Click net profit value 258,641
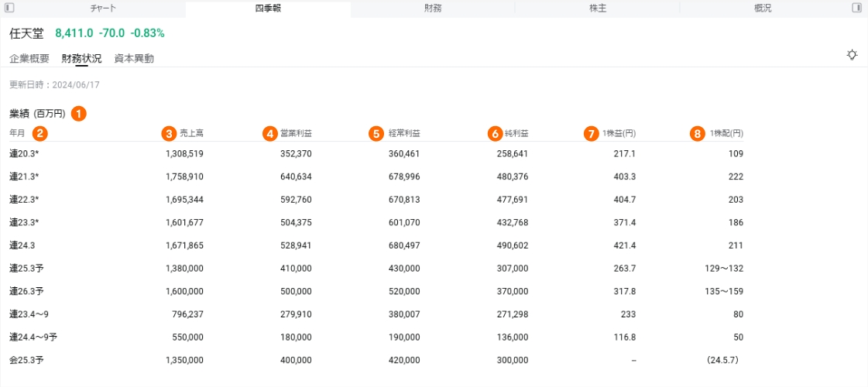Viewport: 868px width, 387px height. 513,153
